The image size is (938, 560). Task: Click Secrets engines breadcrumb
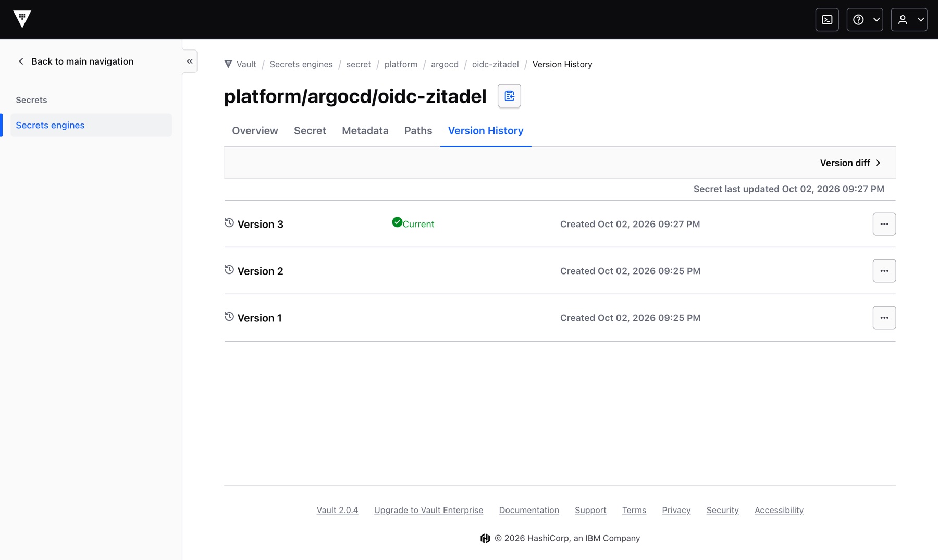point(301,64)
